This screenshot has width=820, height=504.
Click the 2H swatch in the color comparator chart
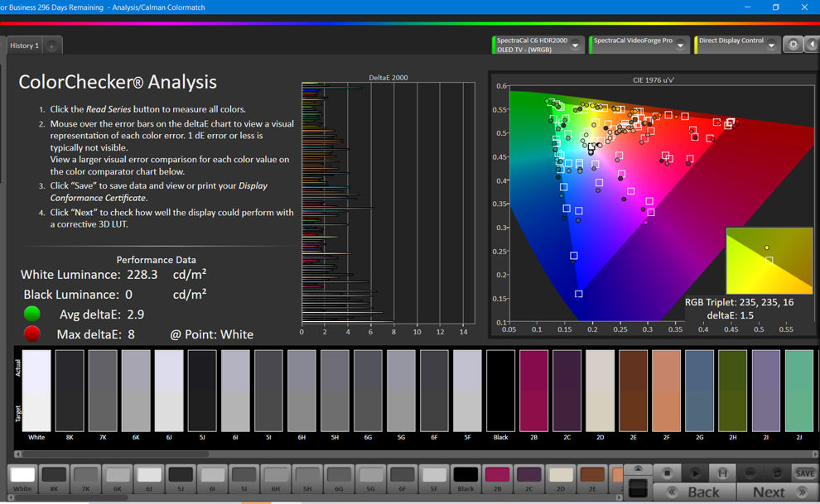[x=733, y=391]
